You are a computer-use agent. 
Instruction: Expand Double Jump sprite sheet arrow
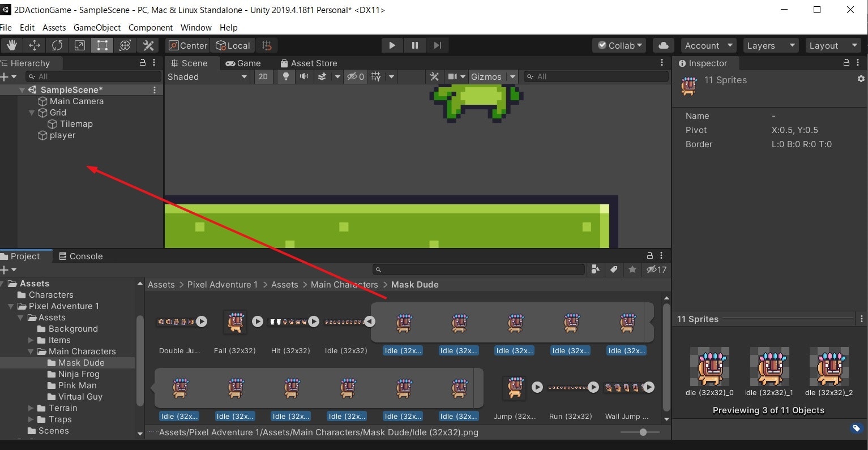tap(202, 322)
